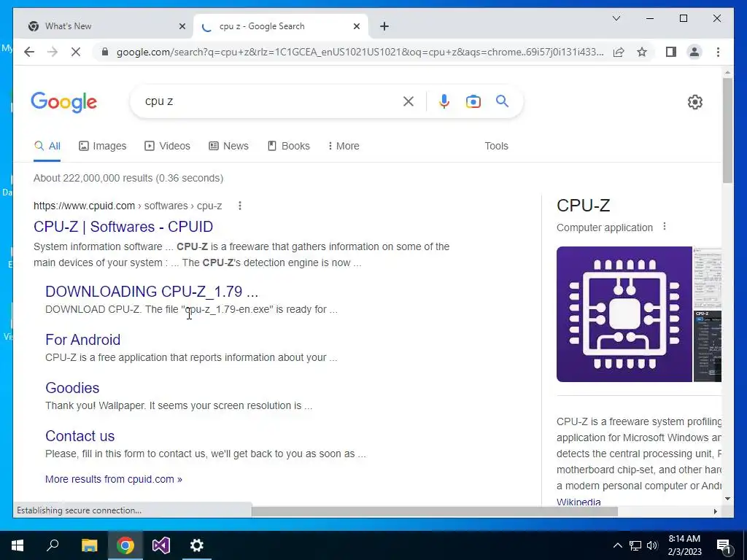Open network status tray icon
The width and height of the screenshot is (747, 560).
635,545
